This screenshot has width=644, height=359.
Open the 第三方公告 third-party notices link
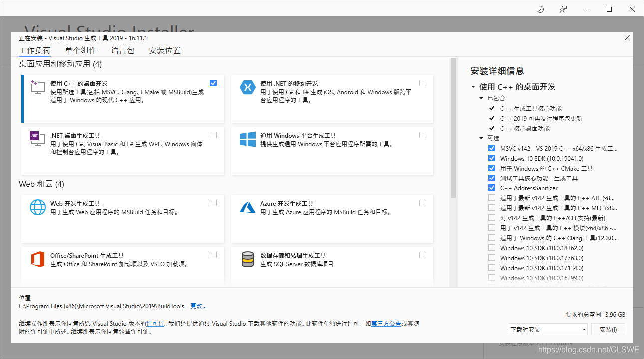click(386, 324)
